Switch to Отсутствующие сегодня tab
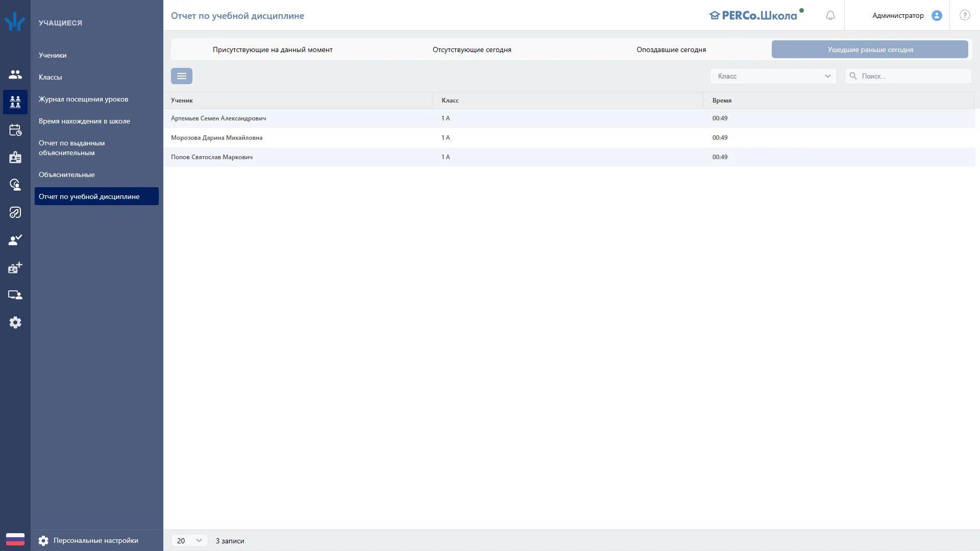This screenshot has height=551, width=980. pyautogui.click(x=472, y=49)
